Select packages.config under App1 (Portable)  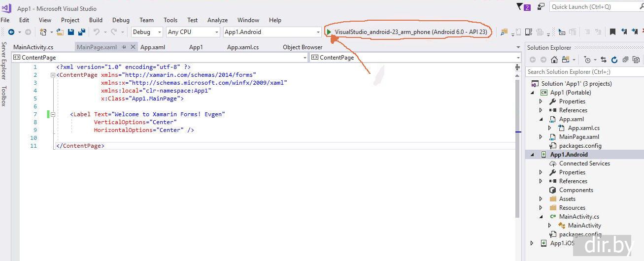[580, 146]
